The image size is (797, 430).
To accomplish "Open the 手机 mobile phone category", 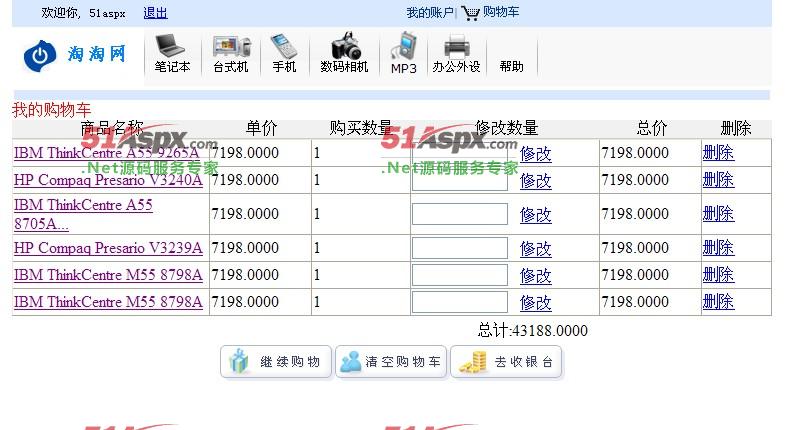I will (284, 53).
